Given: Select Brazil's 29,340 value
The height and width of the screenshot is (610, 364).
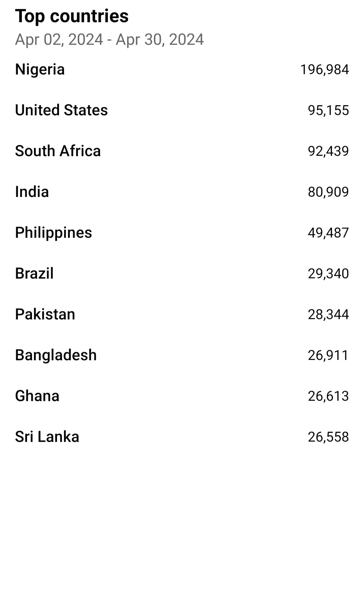Looking at the screenshot, I should tap(329, 274).
